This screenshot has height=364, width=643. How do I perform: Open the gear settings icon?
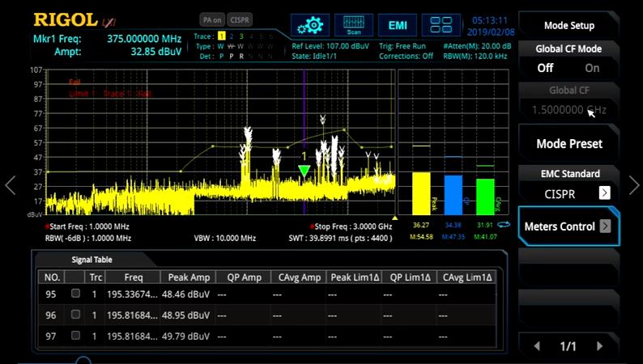coord(309,25)
